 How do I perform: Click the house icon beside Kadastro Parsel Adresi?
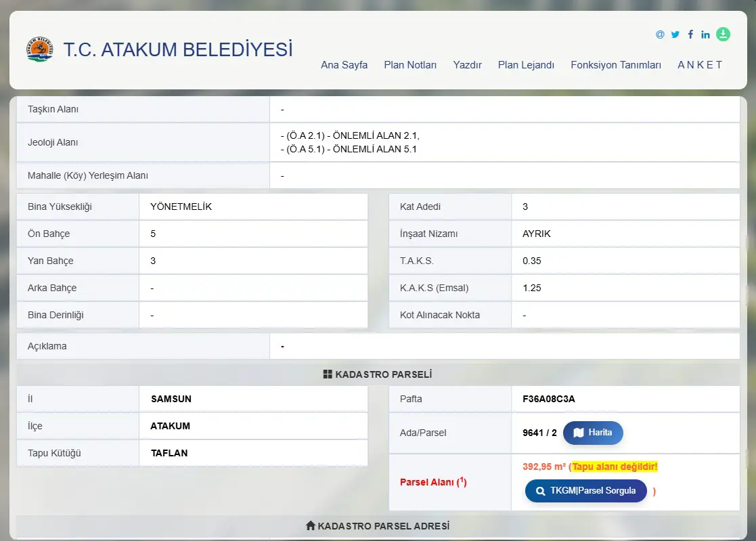click(x=311, y=525)
